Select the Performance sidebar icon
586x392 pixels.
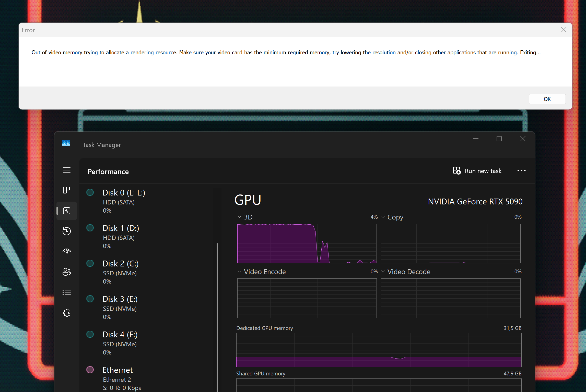[67, 211]
